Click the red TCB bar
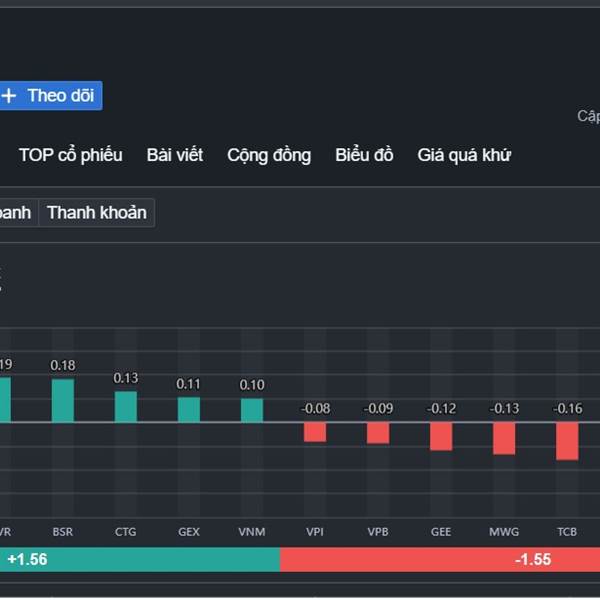The image size is (600, 600). [x=567, y=441]
